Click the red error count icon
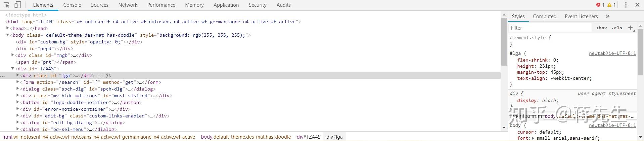Screen dimensions: 644x141 coord(598,5)
